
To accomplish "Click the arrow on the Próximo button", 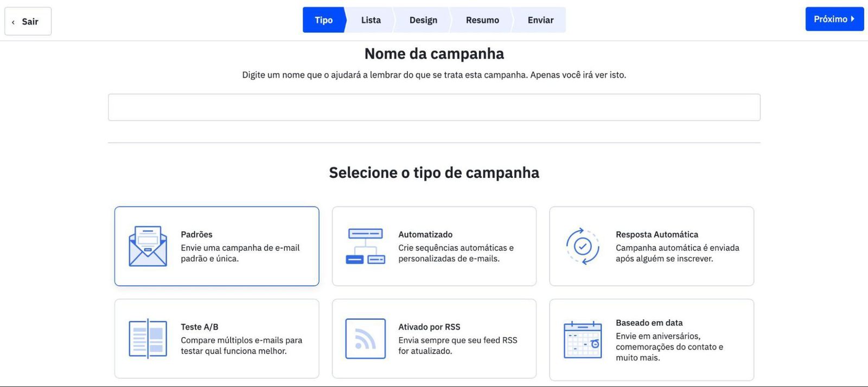I will 852,19.
